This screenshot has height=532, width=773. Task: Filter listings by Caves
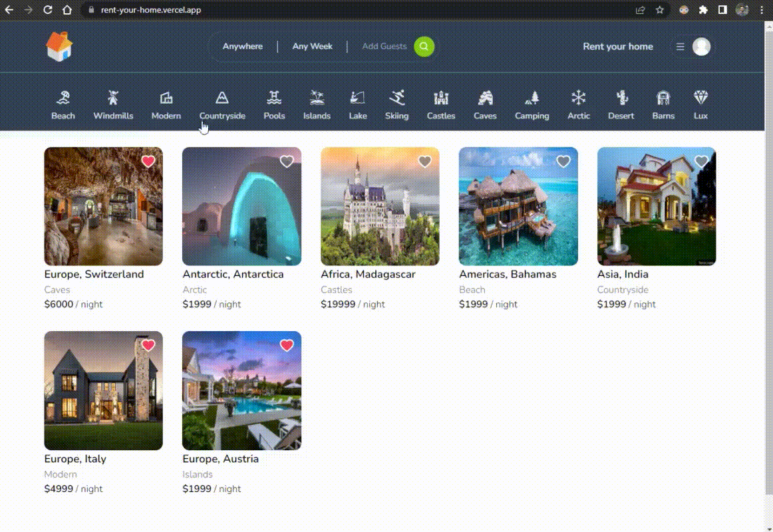[x=485, y=105]
